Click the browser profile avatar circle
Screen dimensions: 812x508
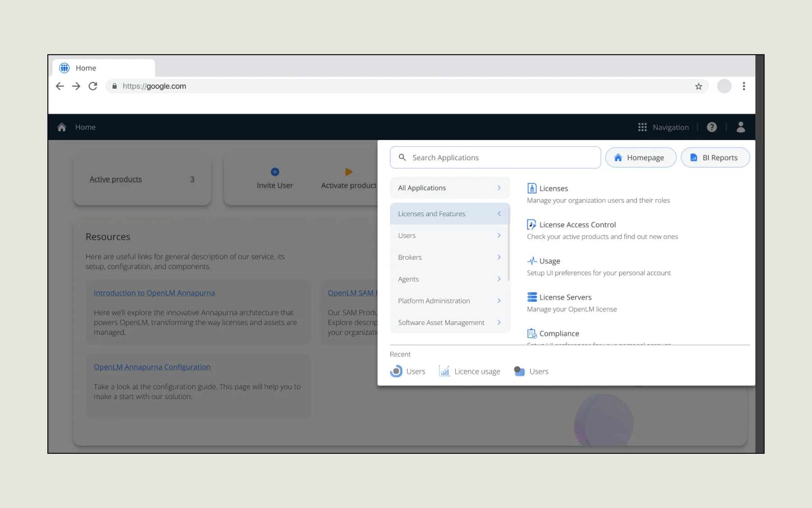724,86
